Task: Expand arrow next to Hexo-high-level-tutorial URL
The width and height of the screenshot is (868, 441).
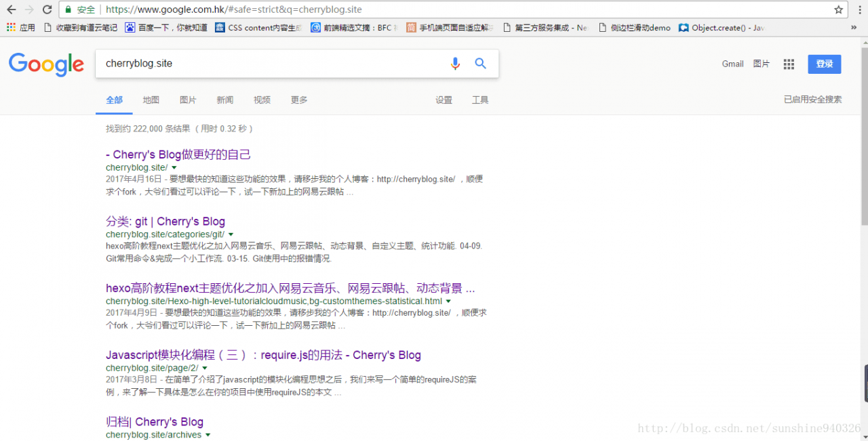Action: pos(449,301)
